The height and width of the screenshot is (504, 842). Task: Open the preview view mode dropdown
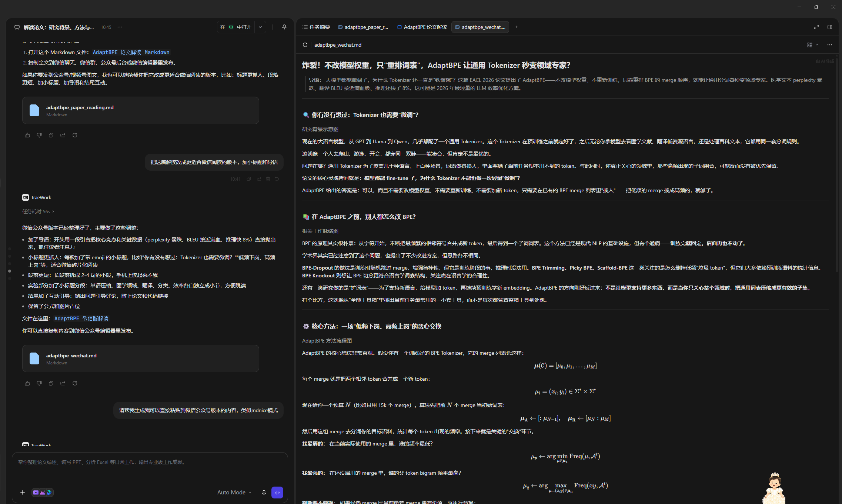click(813, 45)
